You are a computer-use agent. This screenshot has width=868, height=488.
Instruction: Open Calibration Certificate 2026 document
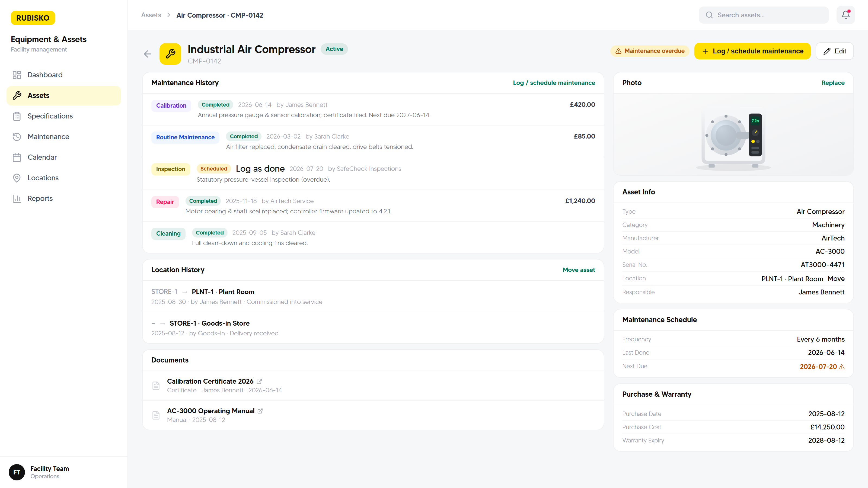210,381
